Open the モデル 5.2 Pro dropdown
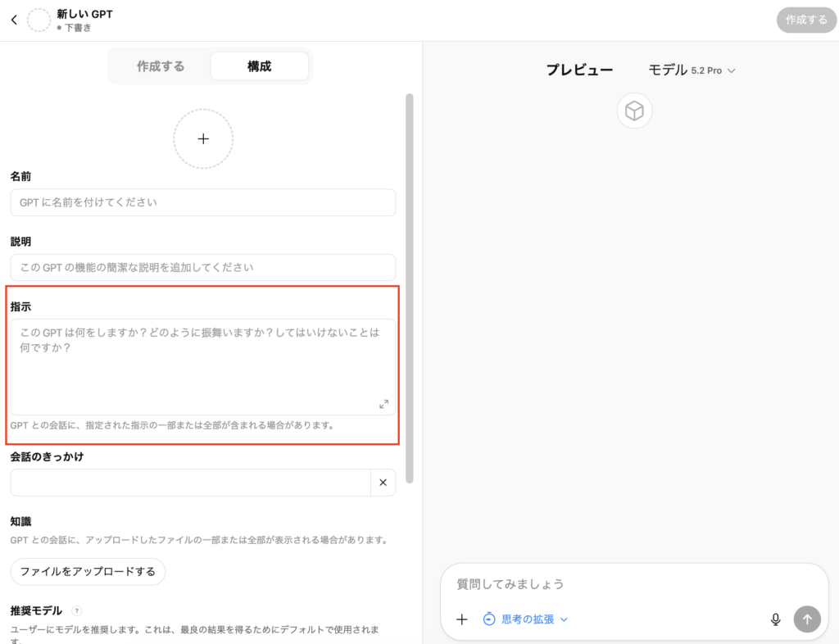Image resolution: width=839 pixels, height=644 pixels. click(x=692, y=70)
